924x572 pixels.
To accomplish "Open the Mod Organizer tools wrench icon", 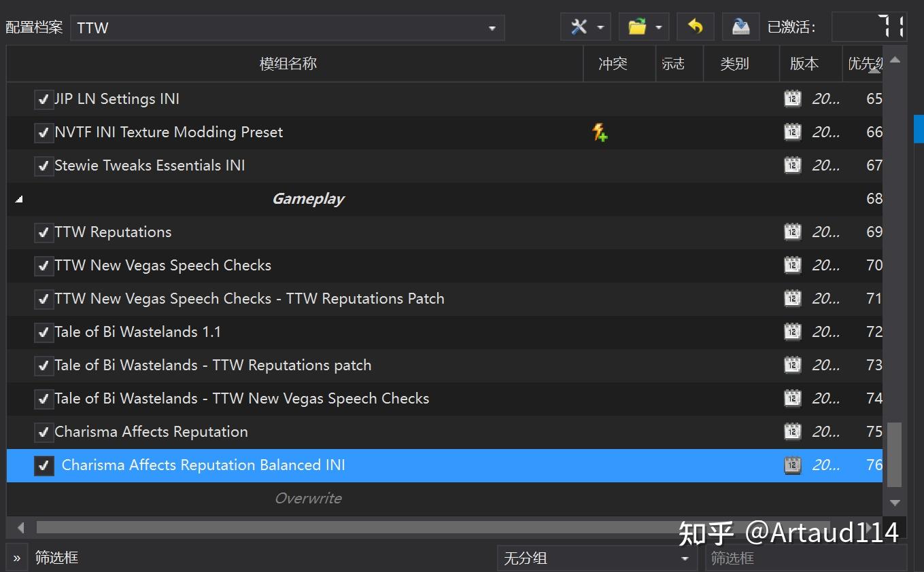I will pyautogui.click(x=579, y=26).
